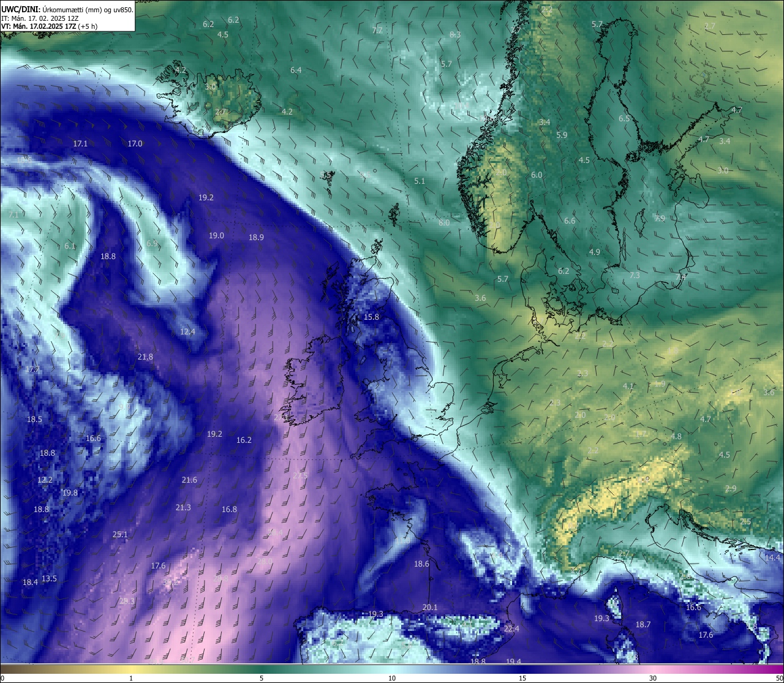This screenshot has height=683, width=784.
Task: Click the 7.3 value on the southern Baltic
Action: [635, 275]
